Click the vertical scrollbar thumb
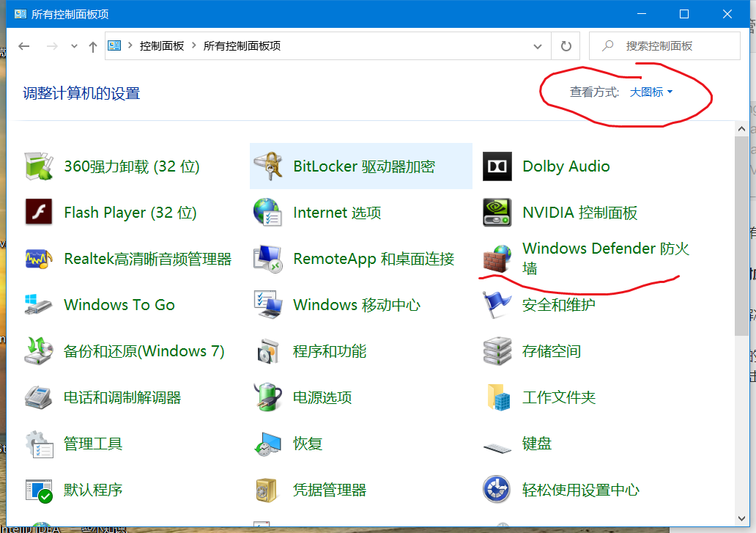The width and height of the screenshot is (756, 533). pyautogui.click(x=741, y=236)
